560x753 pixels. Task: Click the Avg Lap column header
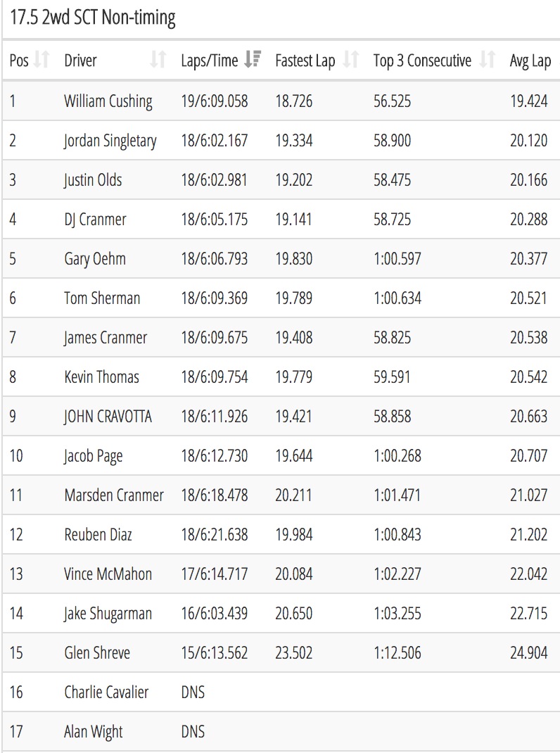(530, 61)
